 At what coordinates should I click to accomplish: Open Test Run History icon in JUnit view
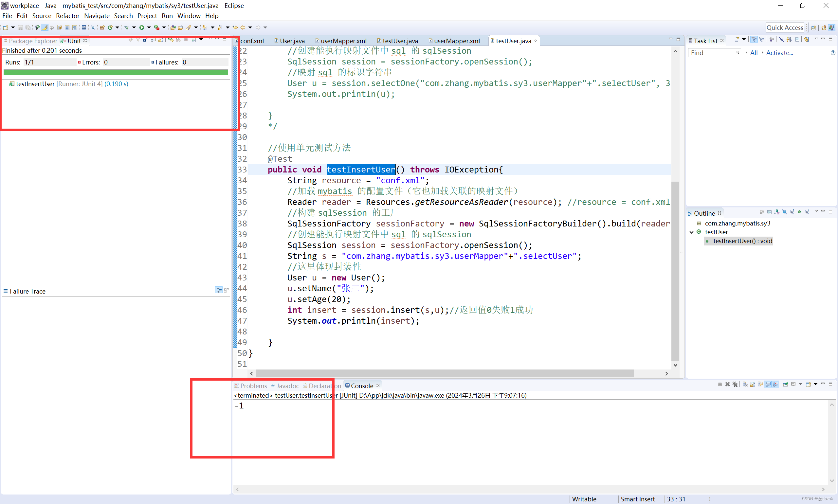pyautogui.click(x=194, y=40)
